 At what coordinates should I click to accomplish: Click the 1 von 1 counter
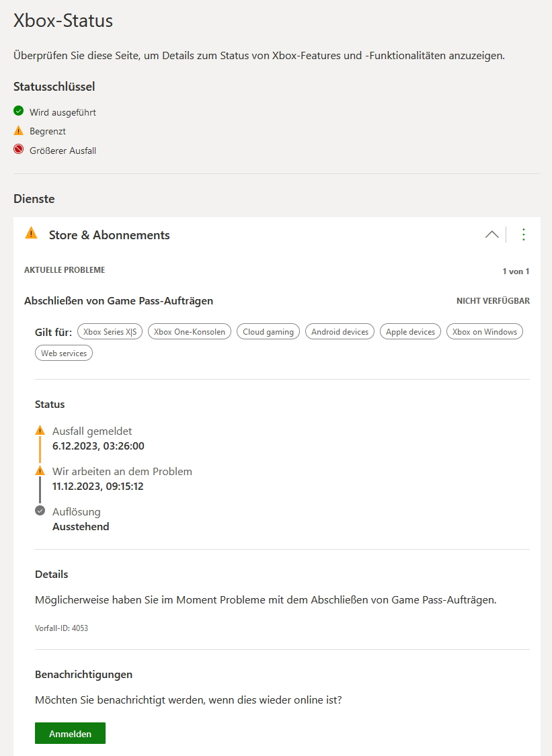coord(516,271)
